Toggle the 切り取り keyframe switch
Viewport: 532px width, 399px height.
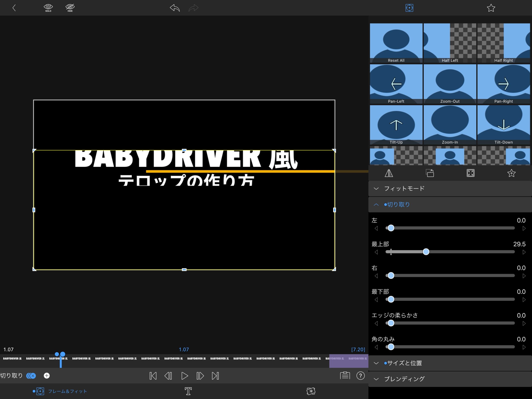[31, 376]
